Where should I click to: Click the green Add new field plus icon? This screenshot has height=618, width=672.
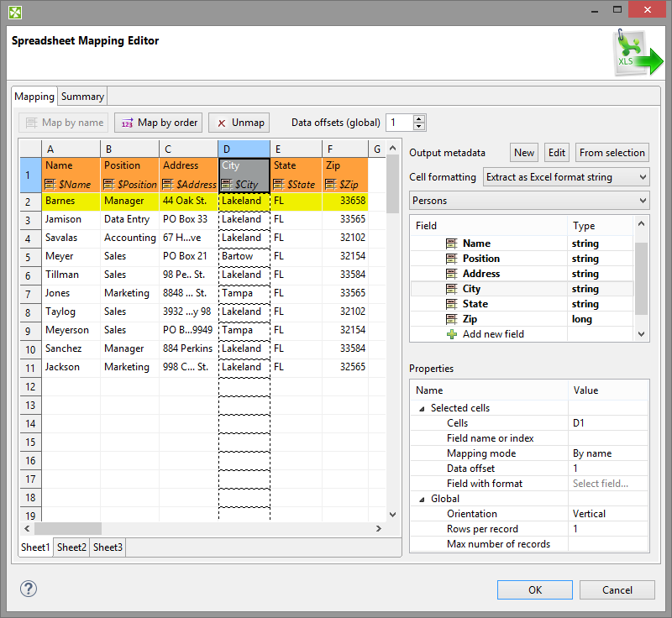pyautogui.click(x=452, y=334)
